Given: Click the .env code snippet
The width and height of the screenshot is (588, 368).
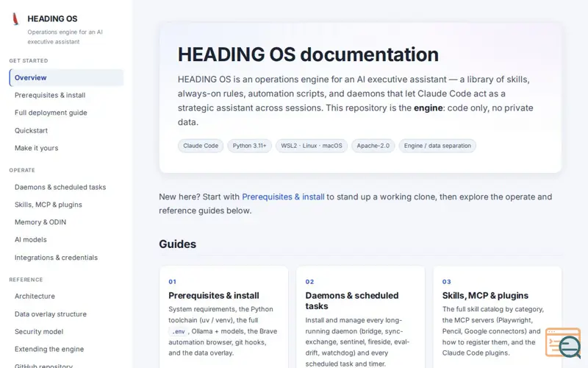Looking at the screenshot, I should pyautogui.click(x=178, y=332).
